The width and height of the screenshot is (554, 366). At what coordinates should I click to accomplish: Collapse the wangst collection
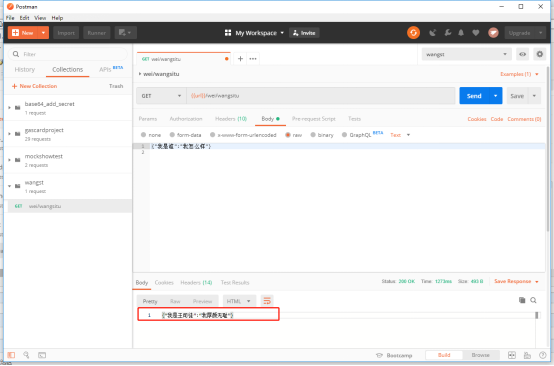pos(10,186)
